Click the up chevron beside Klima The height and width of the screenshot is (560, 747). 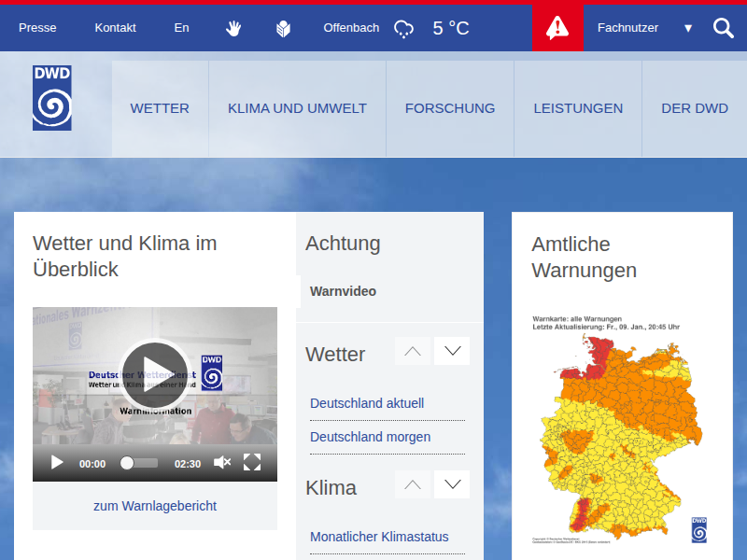click(x=414, y=484)
